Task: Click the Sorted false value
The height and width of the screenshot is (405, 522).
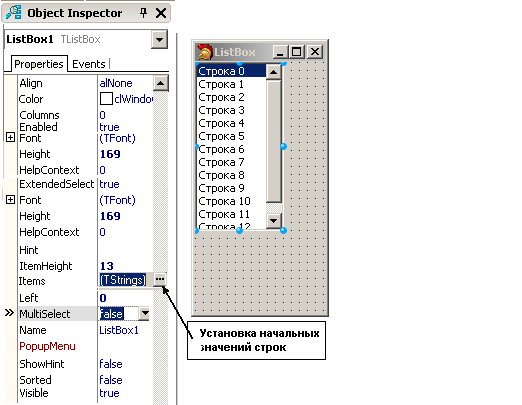Action: (x=111, y=380)
